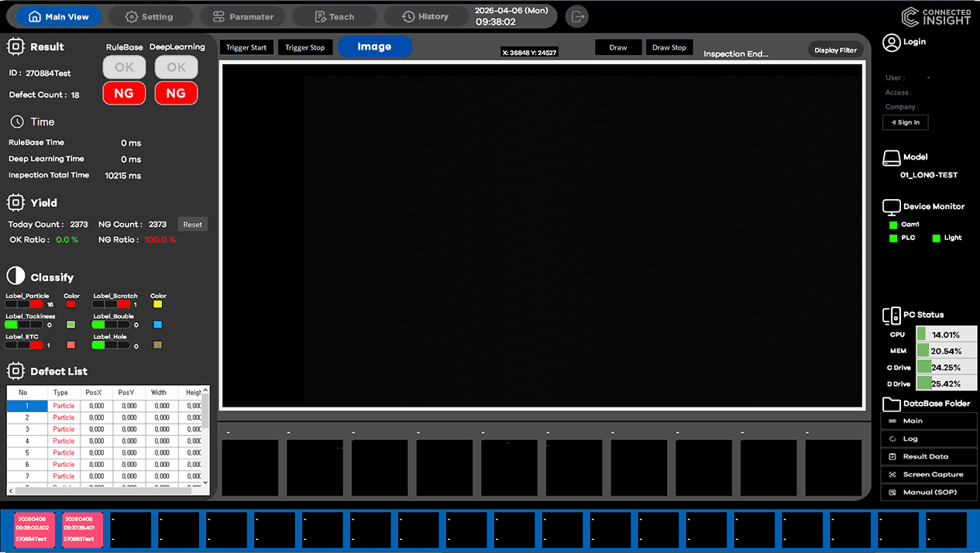Click the RuleBase NG indicator
This screenshot has width=980, height=553.
click(124, 93)
